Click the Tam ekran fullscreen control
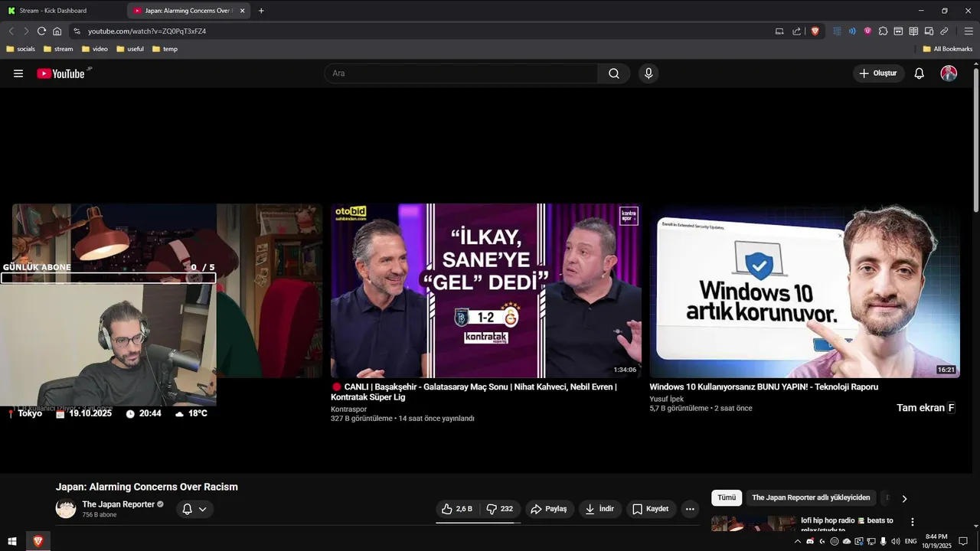This screenshot has height=551, width=980. (926, 408)
